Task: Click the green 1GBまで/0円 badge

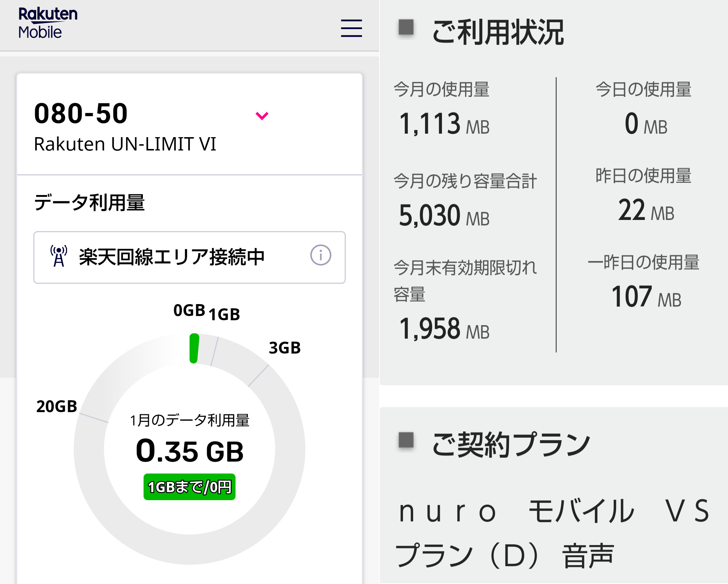Action: [189, 487]
